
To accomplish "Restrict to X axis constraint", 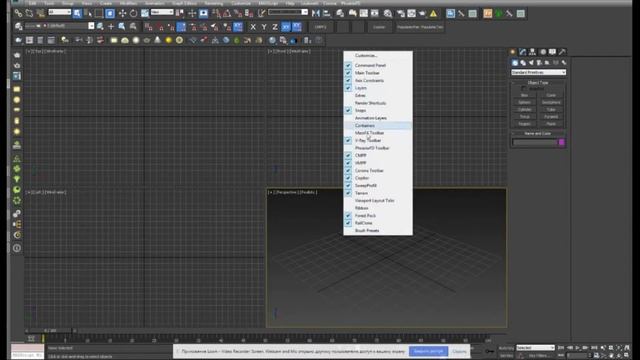I will click(x=253, y=27).
